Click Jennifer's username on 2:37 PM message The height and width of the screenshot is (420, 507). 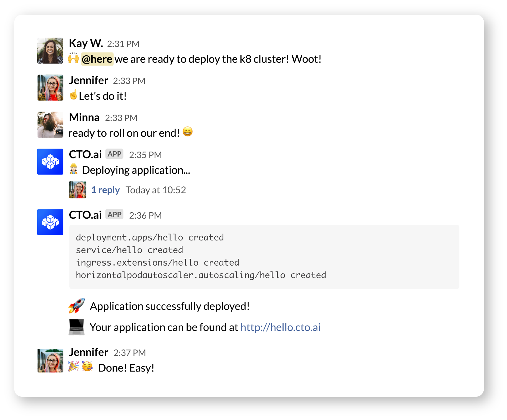pyautogui.click(x=89, y=352)
